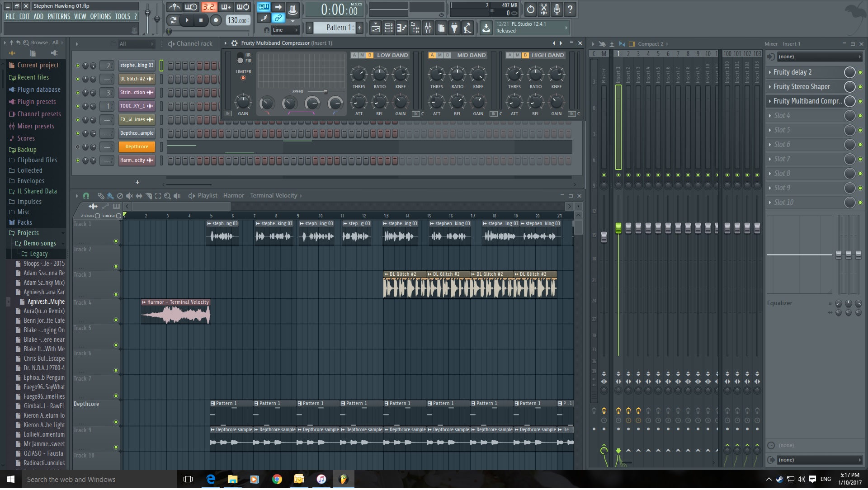Toggle Z-CROSS checkbox in the playlist
This screenshot has width=868, height=490.
97,216
